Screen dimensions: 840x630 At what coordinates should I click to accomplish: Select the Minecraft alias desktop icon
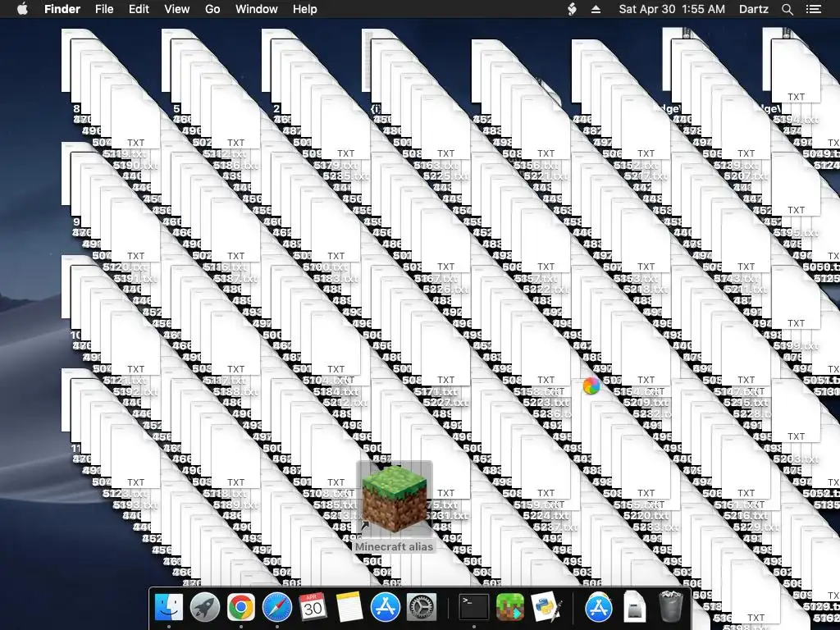pos(395,498)
